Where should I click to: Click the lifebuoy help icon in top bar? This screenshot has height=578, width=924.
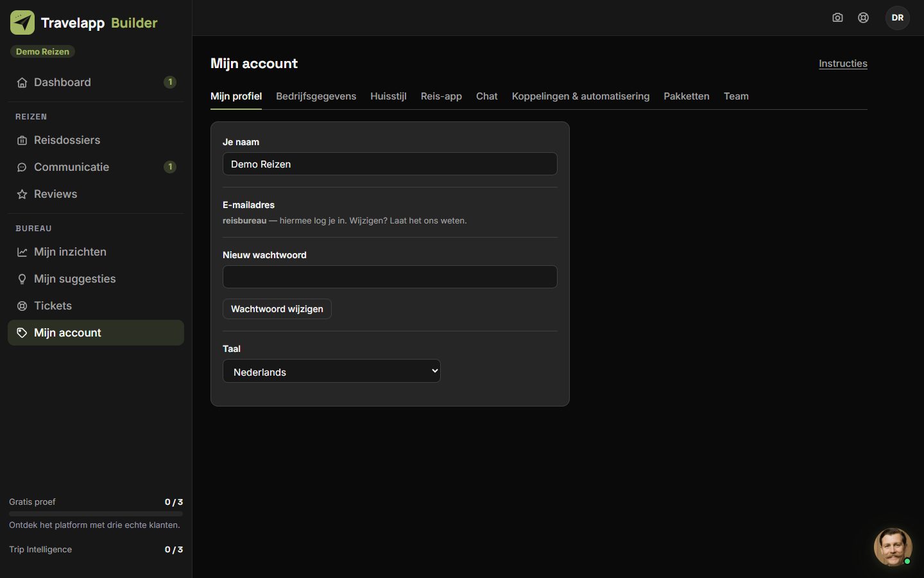pos(863,17)
